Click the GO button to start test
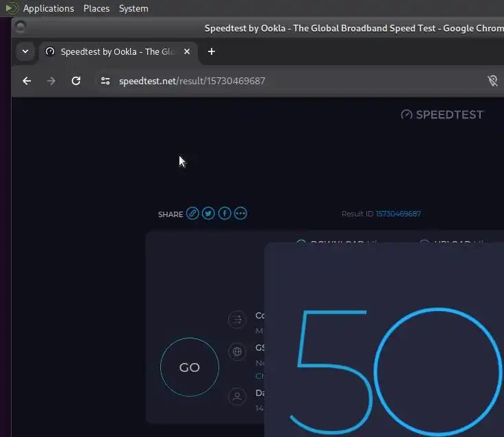This screenshot has height=437, width=504. (190, 367)
